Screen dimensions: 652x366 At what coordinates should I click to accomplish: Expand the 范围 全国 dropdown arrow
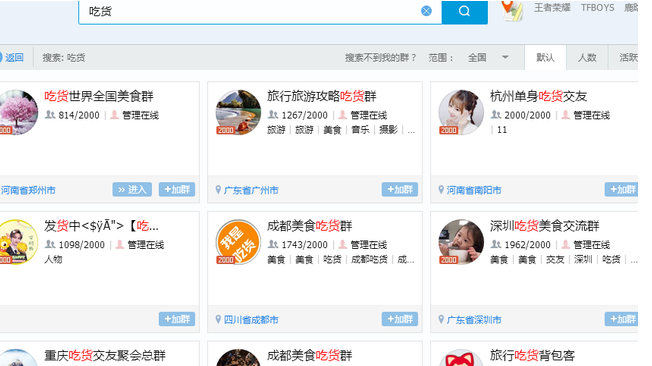[505, 57]
